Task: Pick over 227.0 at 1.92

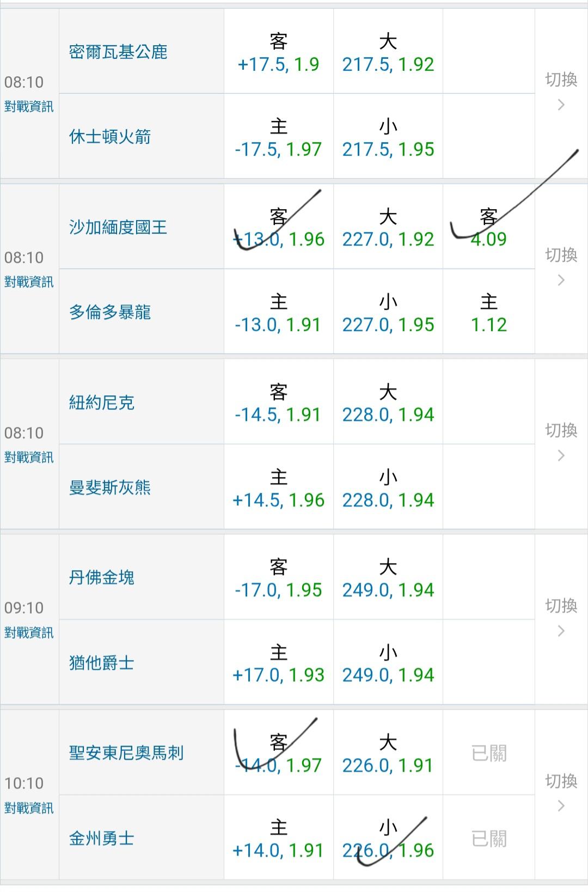Action: [388, 228]
